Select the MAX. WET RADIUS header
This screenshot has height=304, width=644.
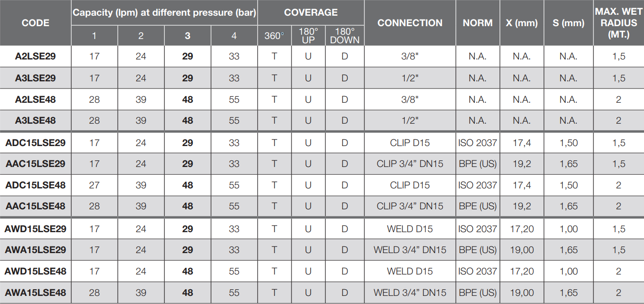tap(618, 23)
